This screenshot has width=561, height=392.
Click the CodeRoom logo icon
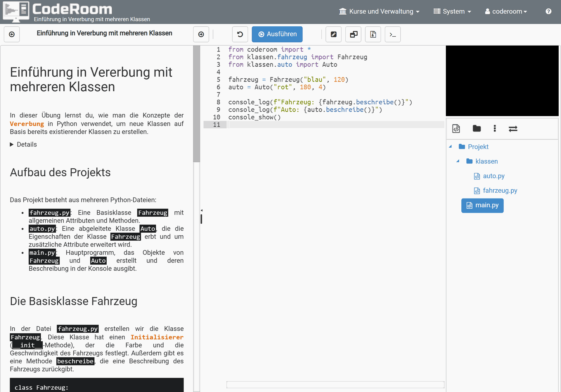pyautogui.click(x=16, y=12)
